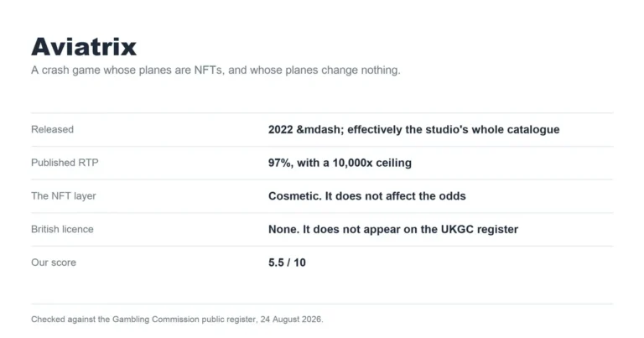Click the &mdash; text in Released row
This screenshot has height=338, width=644.
(x=320, y=129)
